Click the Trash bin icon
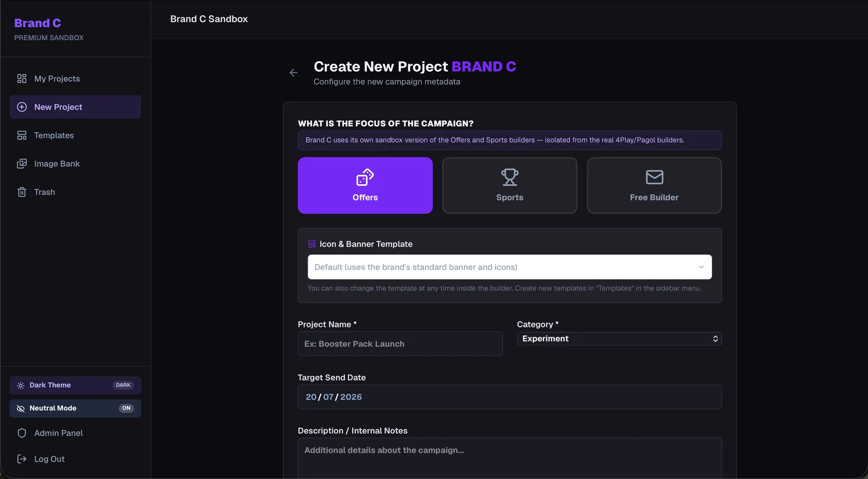 [x=22, y=192]
